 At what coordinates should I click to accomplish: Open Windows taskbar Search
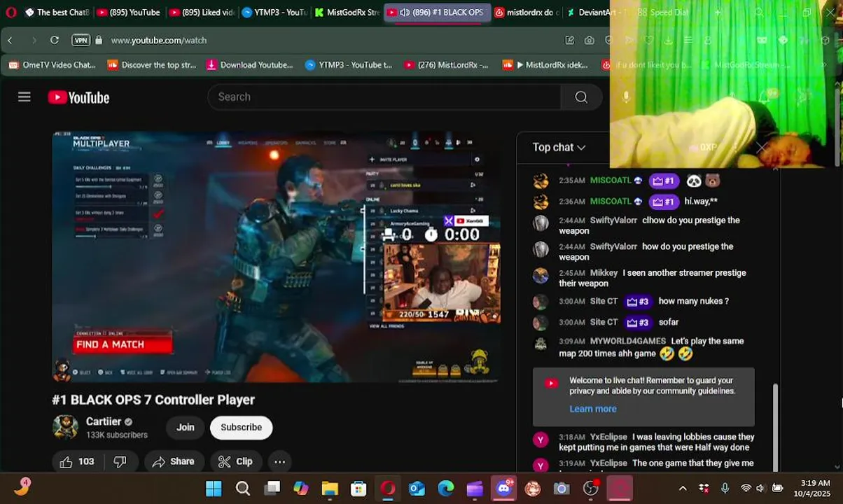[x=243, y=489]
